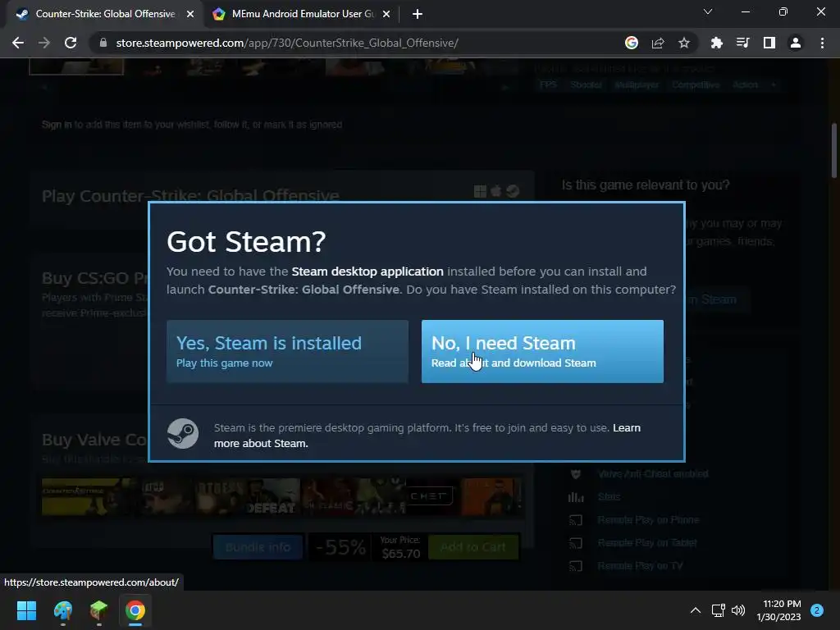The height and width of the screenshot is (630, 840).
Task: Select the Counter-Strike: Global Offensive tab
Action: 106,14
